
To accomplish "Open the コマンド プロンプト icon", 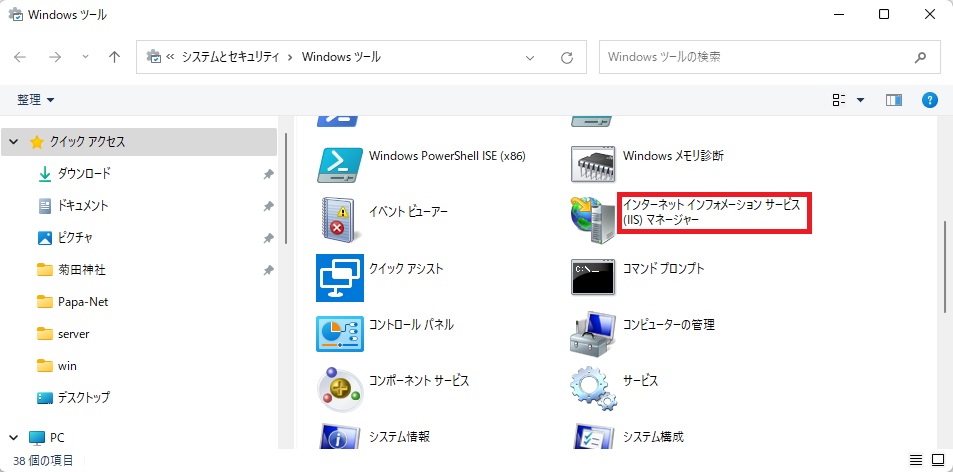I will [x=594, y=277].
